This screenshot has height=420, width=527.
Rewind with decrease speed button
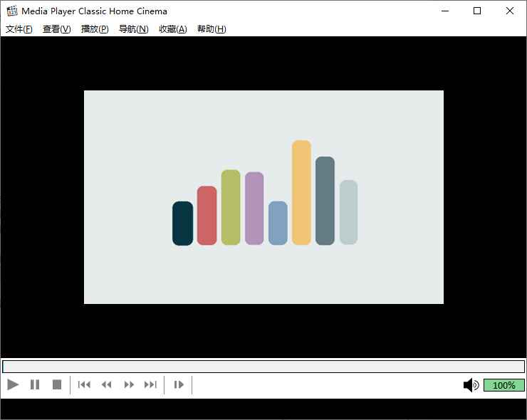(107, 385)
